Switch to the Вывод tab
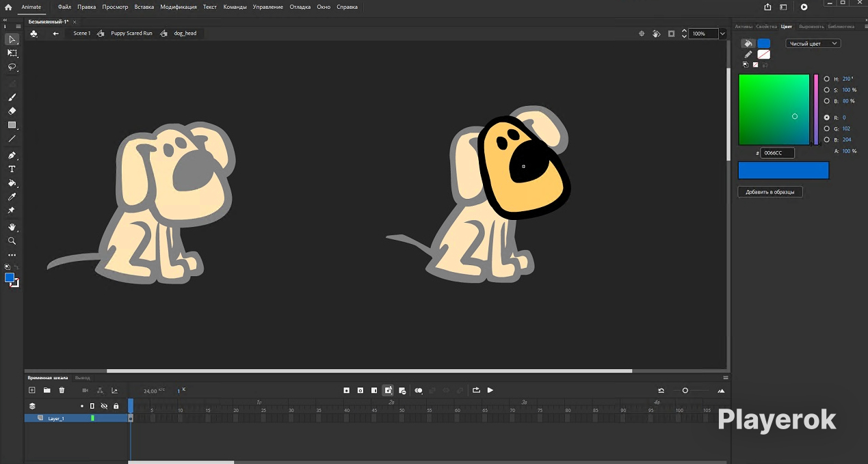The height and width of the screenshot is (464, 868). [x=82, y=377]
